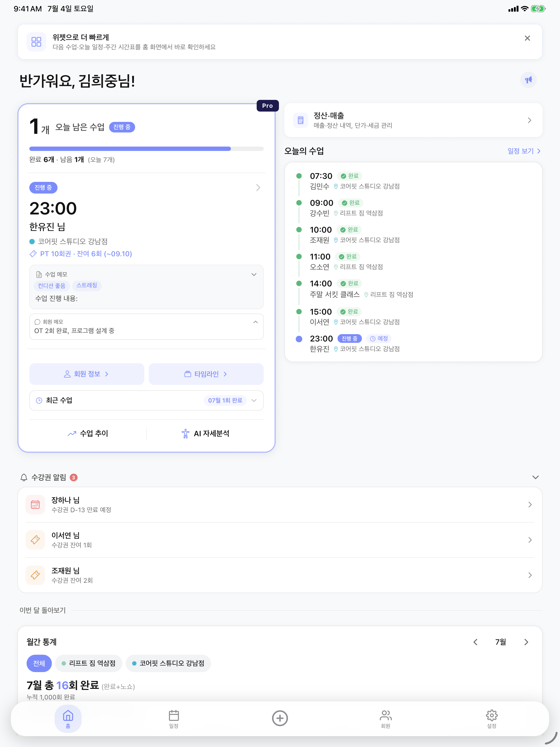Switch to the 회원 tab
The height and width of the screenshot is (747, 560).
(x=386, y=718)
